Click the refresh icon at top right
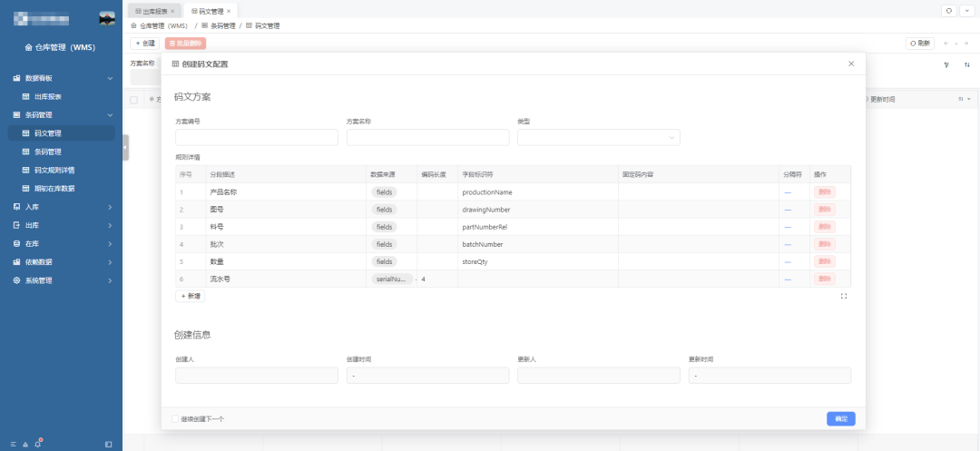Image resolution: width=980 pixels, height=451 pixels. click(x=949, y=11)
